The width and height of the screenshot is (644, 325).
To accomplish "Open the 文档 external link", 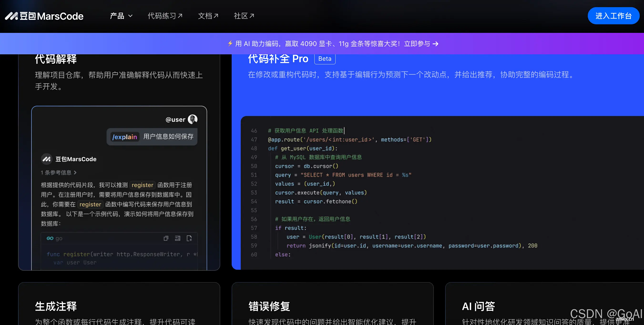I will (208, 16).
